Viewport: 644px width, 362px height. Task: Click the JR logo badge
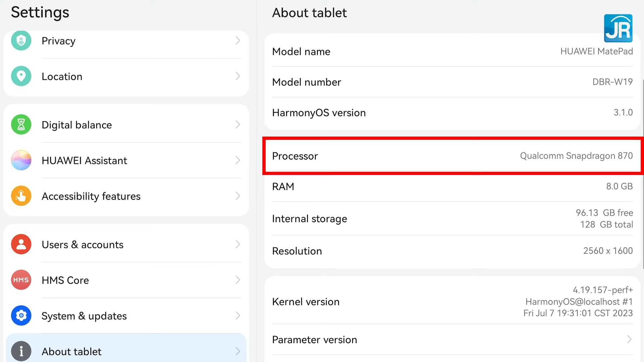pyautogui.click(x=618, y=28)
